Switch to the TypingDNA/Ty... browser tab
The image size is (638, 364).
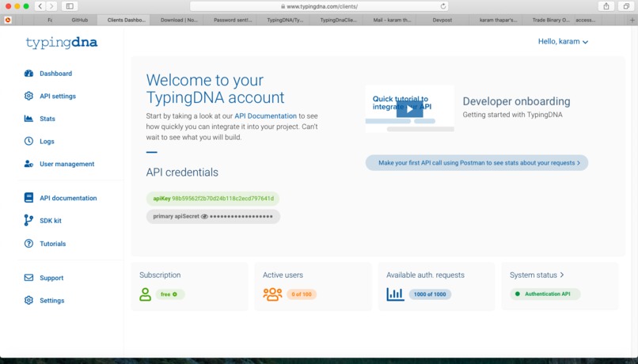coord(285,20)
